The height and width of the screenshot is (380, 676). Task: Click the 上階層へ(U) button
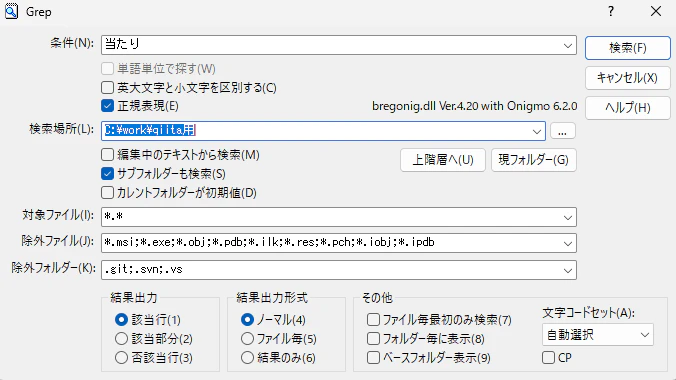pyautogui.click(x=443, y=160)
